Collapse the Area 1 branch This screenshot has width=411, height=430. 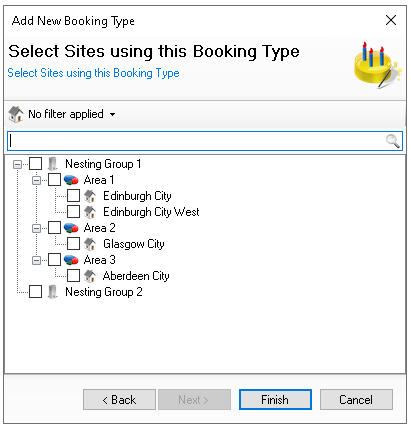[36, 181]
